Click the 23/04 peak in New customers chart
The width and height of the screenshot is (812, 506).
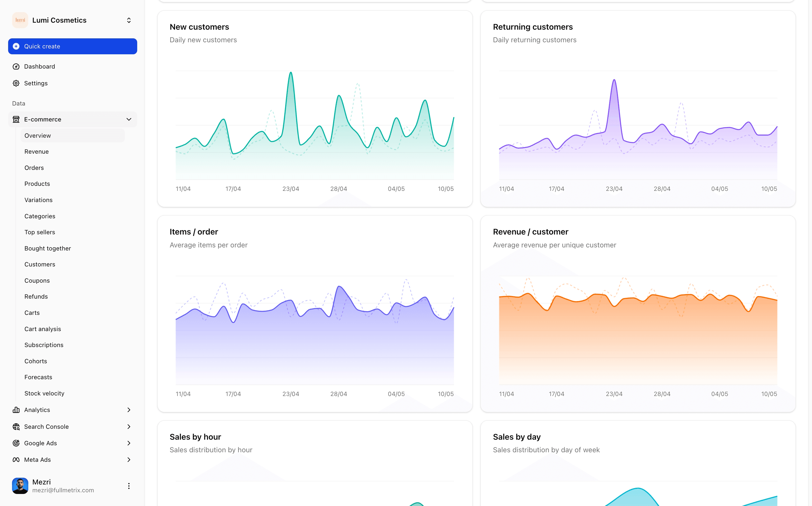point(291,72)
